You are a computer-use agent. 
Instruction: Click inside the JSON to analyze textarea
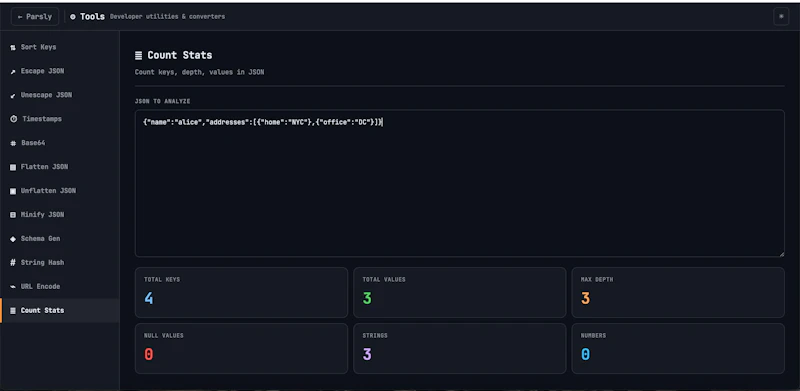tap(459, 183)
